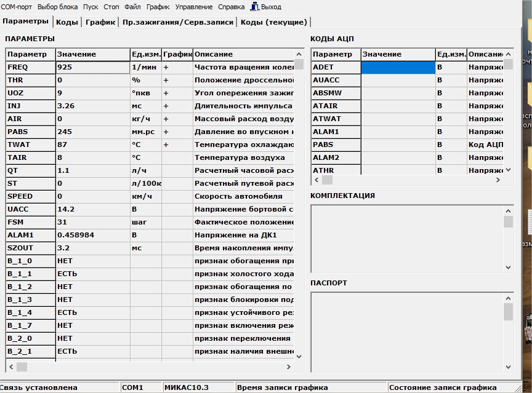Viewport: 532px width, 393px height.
Task: Toggle the graph plus mark for INJ row
Action: [x=166, y=106]
